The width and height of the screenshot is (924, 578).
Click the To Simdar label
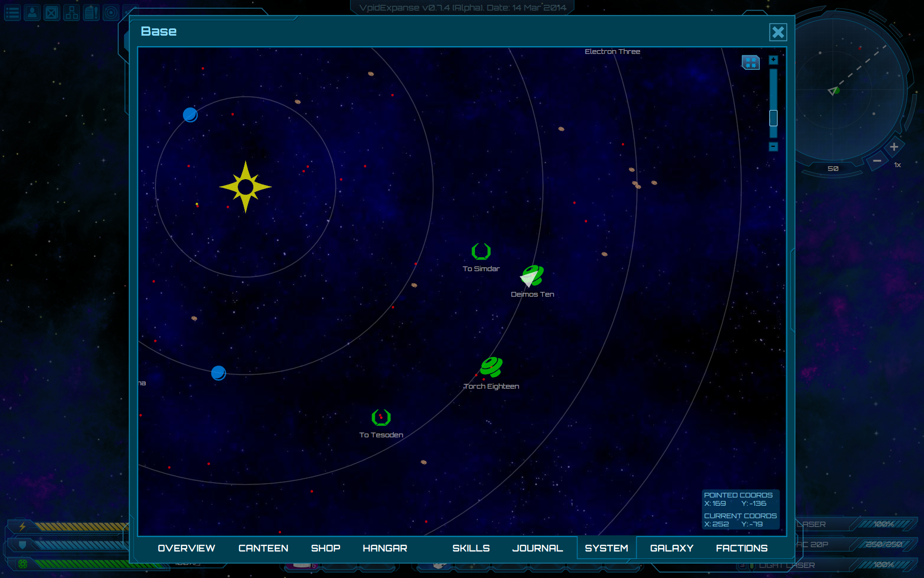(x=481, y=269)
